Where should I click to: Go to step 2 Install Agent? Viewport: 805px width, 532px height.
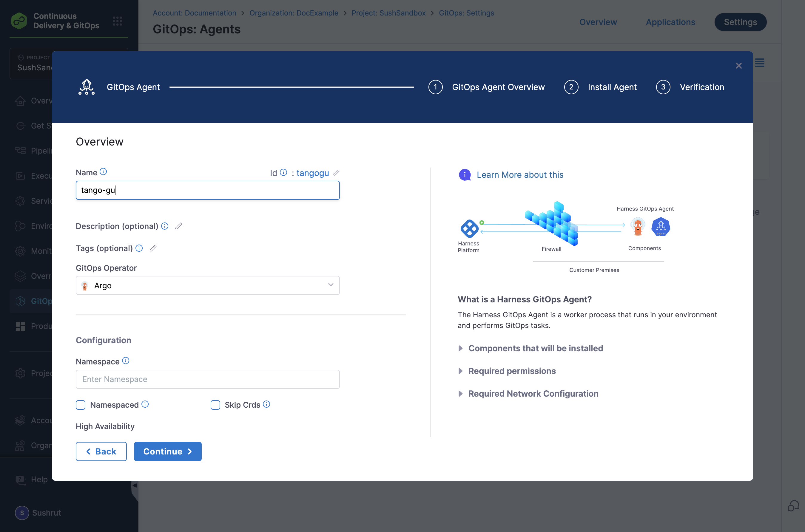tap(600, 87)
